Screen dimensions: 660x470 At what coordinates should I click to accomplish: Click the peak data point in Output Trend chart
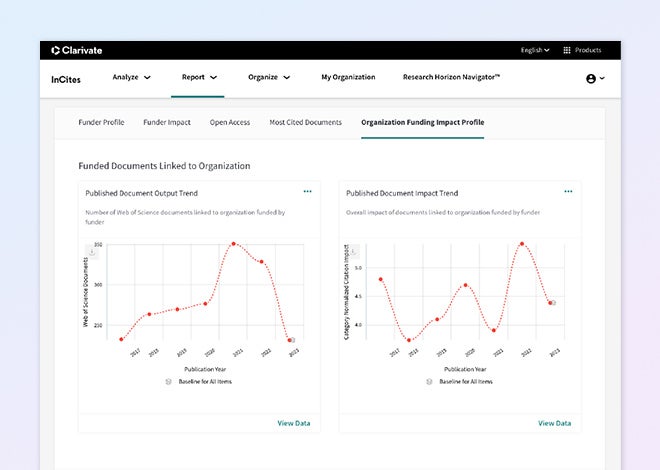click(233, 243)
